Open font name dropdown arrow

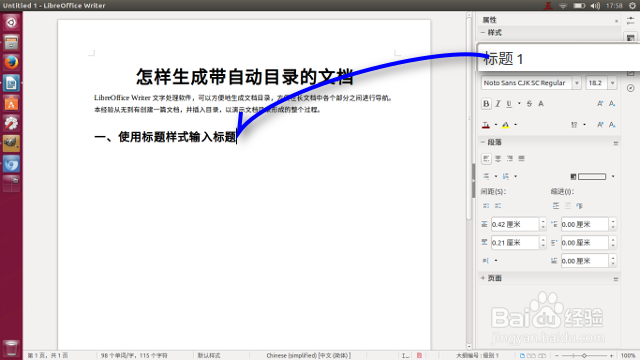577,83
